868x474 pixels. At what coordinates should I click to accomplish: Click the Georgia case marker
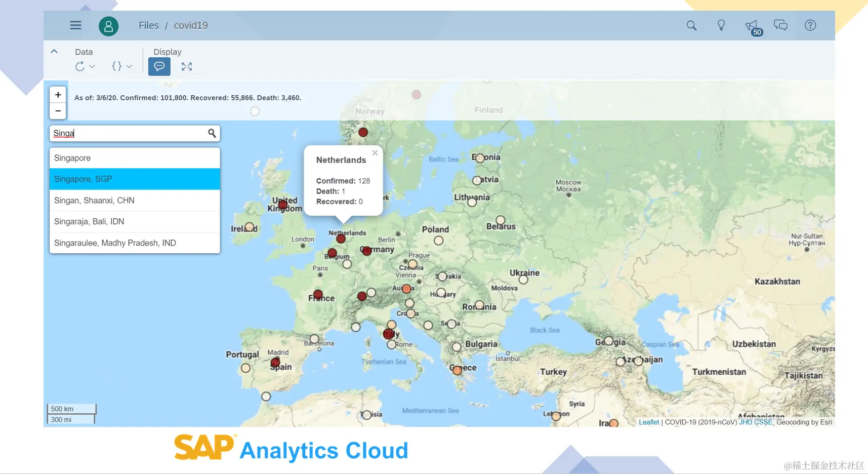[x=609, y=341]
